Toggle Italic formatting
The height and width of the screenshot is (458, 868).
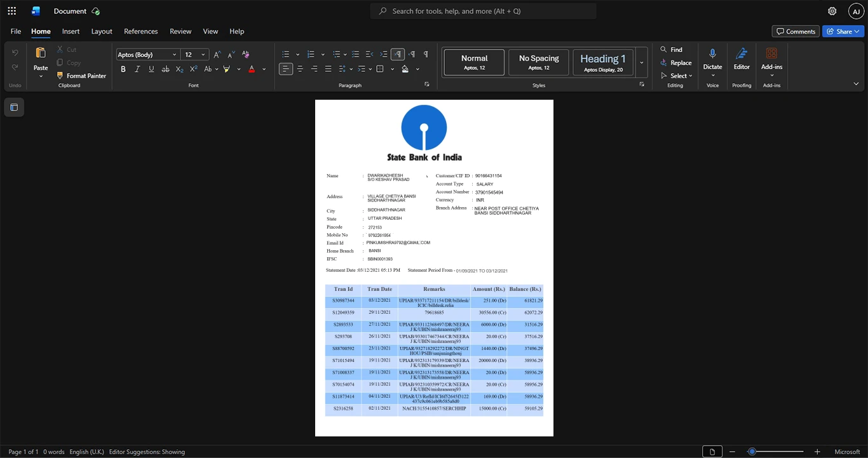[137, 69]
